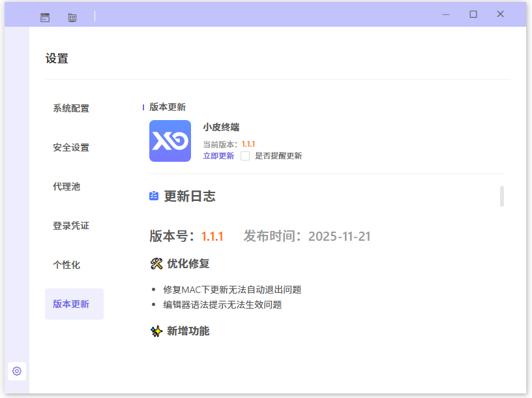Click the blue bar marker beside 版本更新 header
The image size is (532, 398).
[143, 107]
